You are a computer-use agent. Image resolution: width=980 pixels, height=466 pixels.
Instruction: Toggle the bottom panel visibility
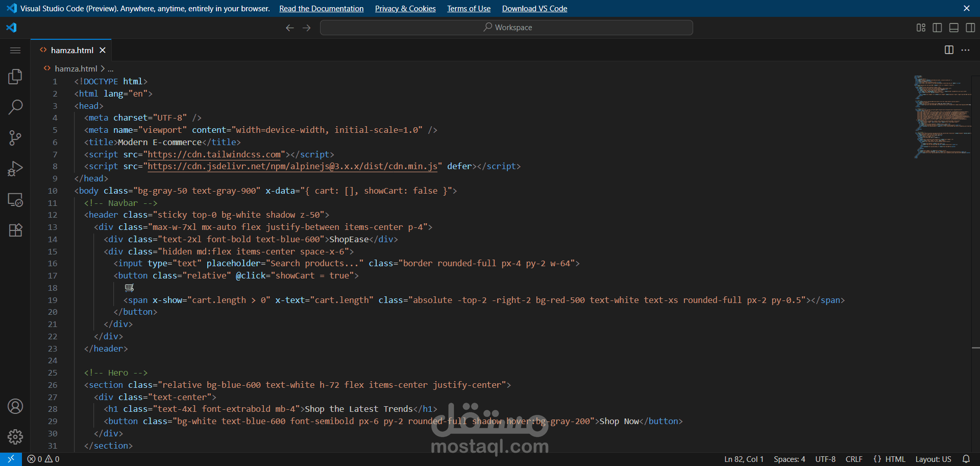[x=954, y=28]
